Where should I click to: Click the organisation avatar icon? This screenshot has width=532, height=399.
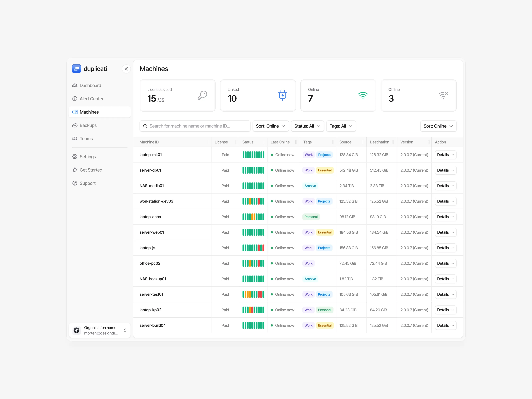[77, 330]
